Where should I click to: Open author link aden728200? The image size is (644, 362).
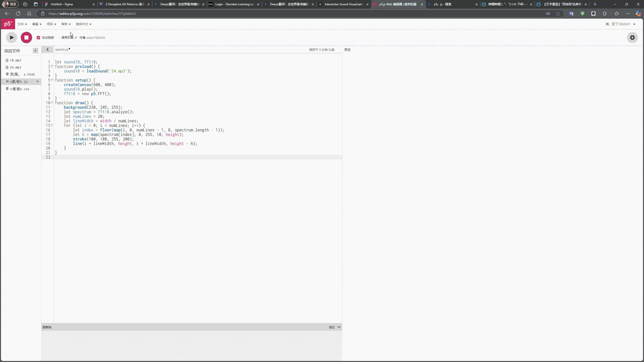point(96,38)
